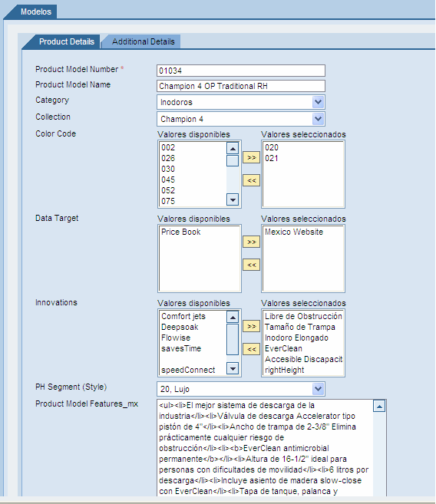Image resolution: width=436 pixels, height=504 pixels.
Task: Select Flowise in available Innovations list
Action: (x=176, y=338)
